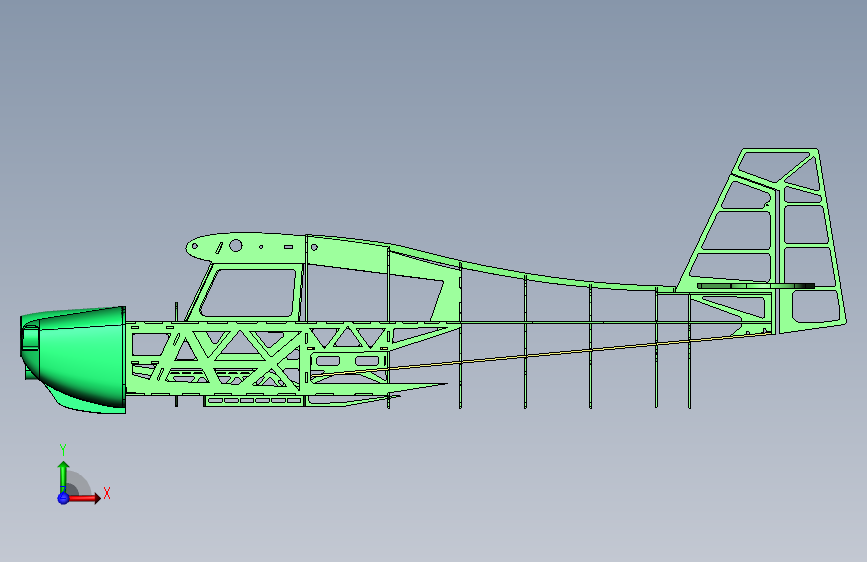This screenshot has height=562, width=867.
Task: Click the red X axis arrow of the triad
Action: pyautogui.click(x=84, y=498)
